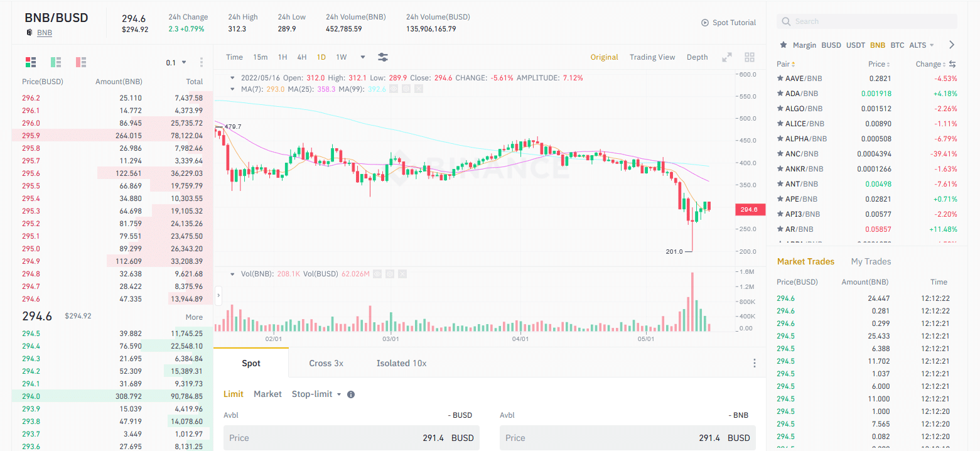Collapse the Vol indicator legend arrow
Screen dimensions: 980x451
(x=233, y=274)
